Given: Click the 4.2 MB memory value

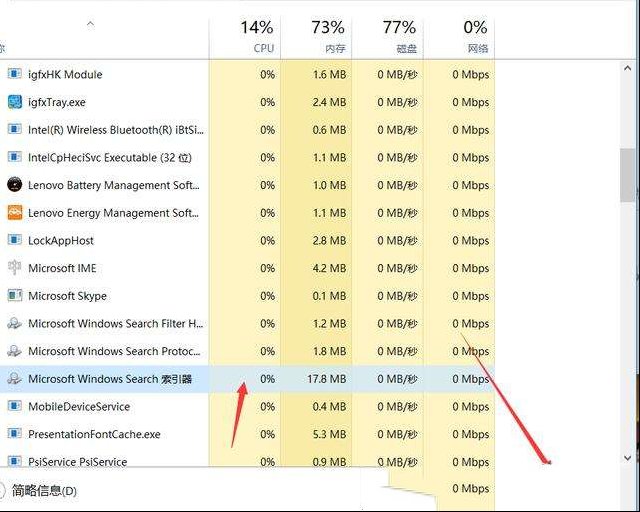Looking at the screenshot, I should [329, 268].
